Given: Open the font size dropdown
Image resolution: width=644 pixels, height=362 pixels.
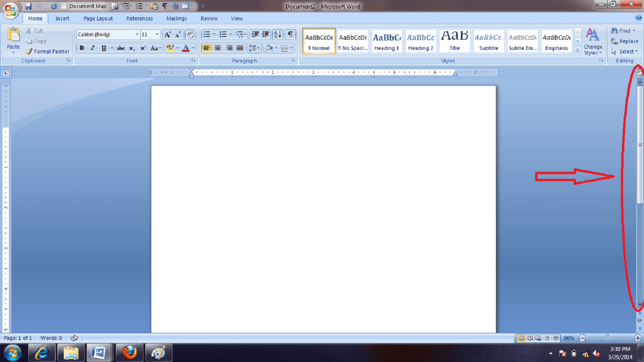Looking at the screenshot, I should point(157,35).
